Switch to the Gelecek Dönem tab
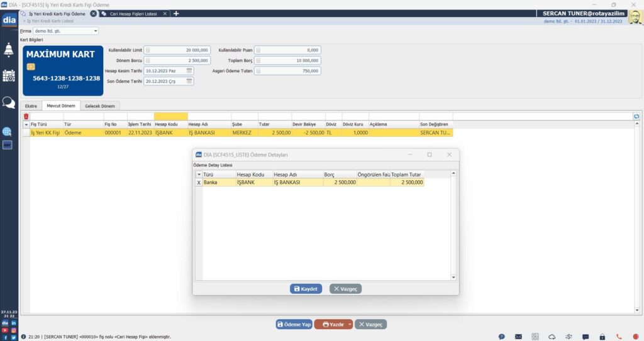The height and width of the screenshot is (341, 644). tap(100, 106)
